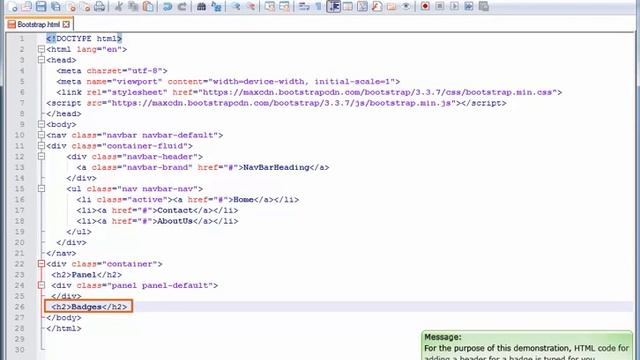The height and width of the screenshot is (360, 640).
Task: Cut selection with the scissors icon
Action: click(x=118, y=6)
